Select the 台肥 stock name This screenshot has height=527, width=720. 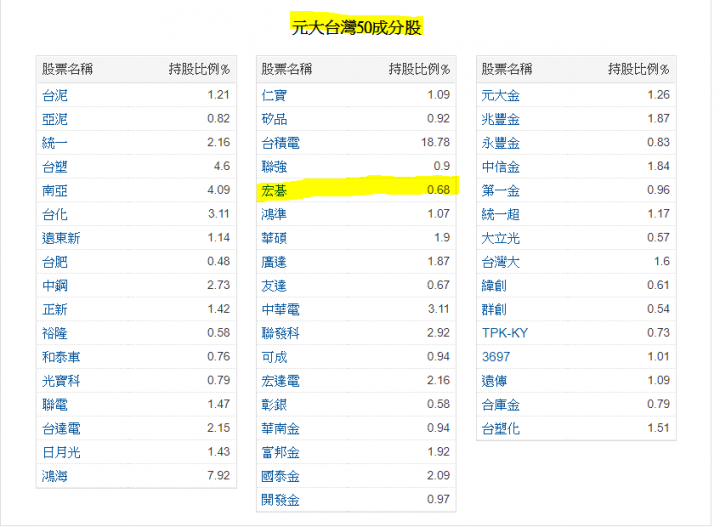(55, 262)
